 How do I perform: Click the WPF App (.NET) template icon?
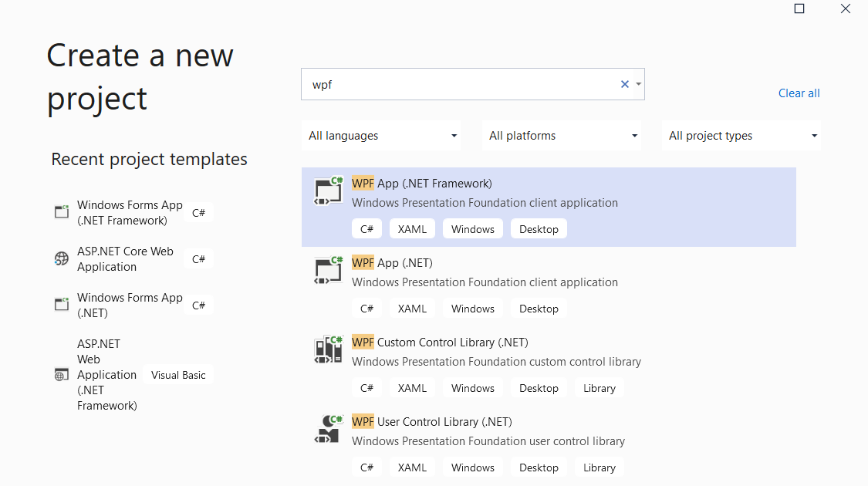[x=328, y=272]
